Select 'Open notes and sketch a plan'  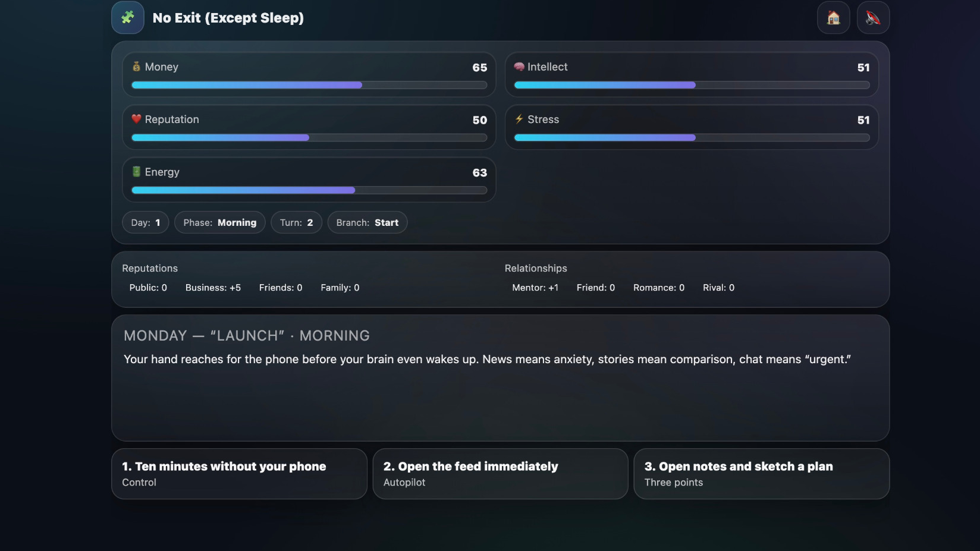pos(761,474)
